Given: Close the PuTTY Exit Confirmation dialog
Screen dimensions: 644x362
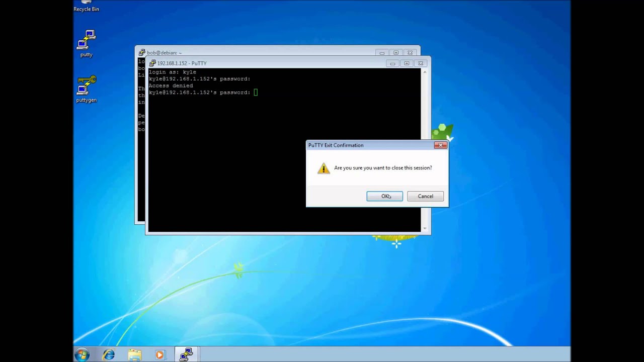Looking at the screenshot, I should click(440, 145).
